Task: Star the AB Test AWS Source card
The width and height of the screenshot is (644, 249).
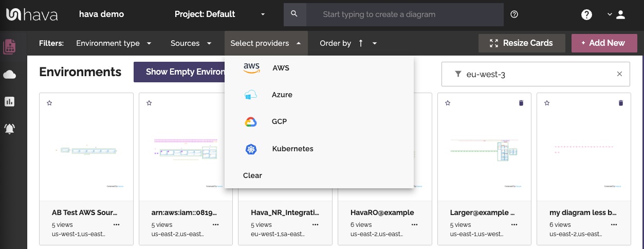Action: pyautogui.click(x=49, y=103)
